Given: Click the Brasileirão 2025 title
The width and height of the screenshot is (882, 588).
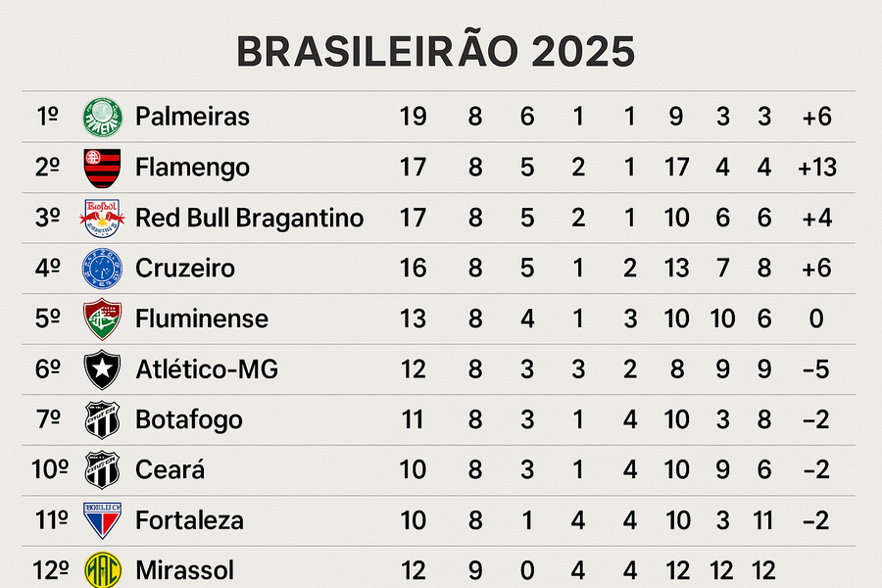Looking at the screenshot, I should [x=436, y=51].
